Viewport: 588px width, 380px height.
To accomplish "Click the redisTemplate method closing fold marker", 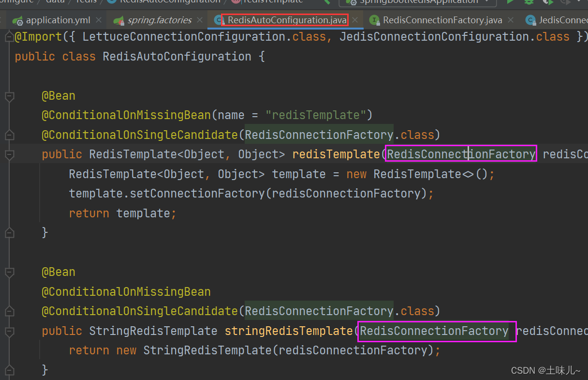I will pyautogui.click(x=9, y=233).
